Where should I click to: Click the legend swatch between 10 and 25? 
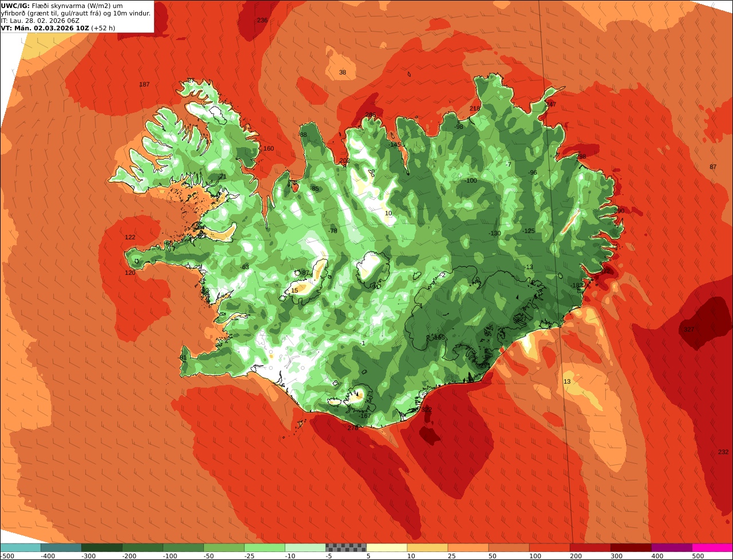point(427,548)
